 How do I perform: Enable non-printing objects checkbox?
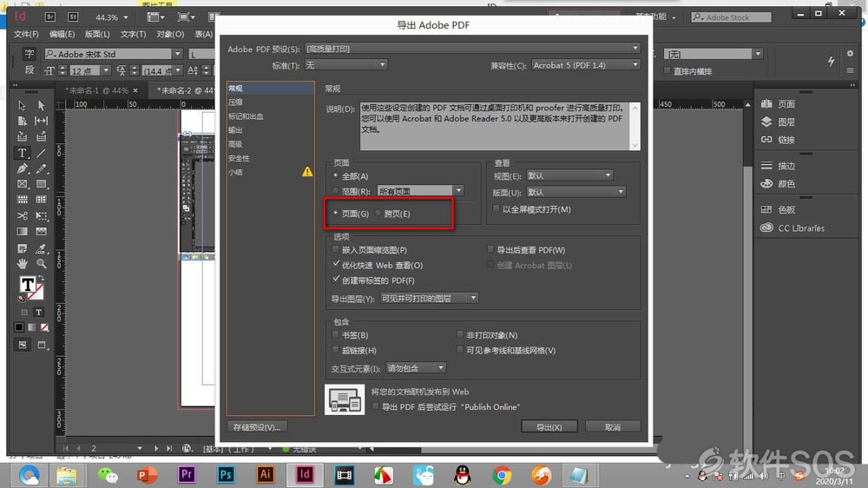tap(460, 334)
